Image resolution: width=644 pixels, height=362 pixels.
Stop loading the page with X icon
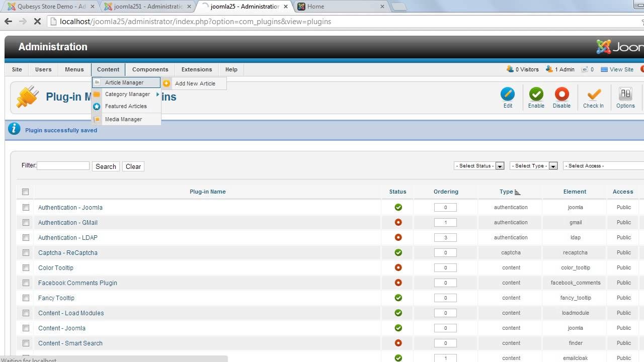click(x=38, y=22)
